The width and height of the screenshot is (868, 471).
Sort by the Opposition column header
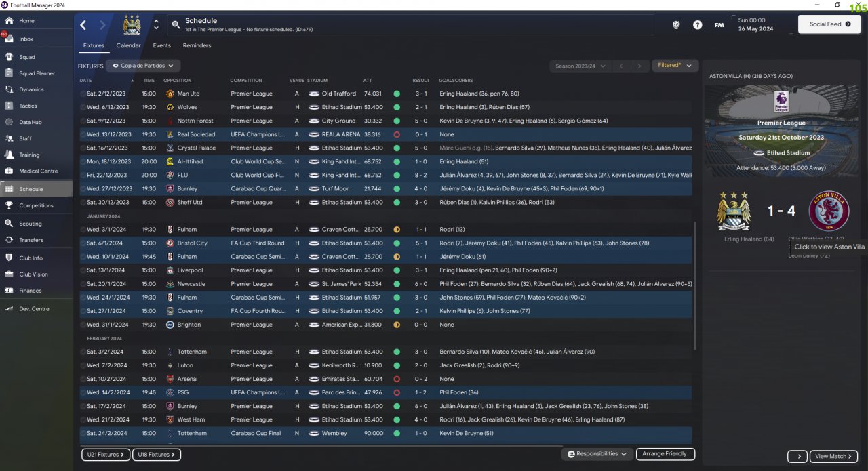point(178,81)
